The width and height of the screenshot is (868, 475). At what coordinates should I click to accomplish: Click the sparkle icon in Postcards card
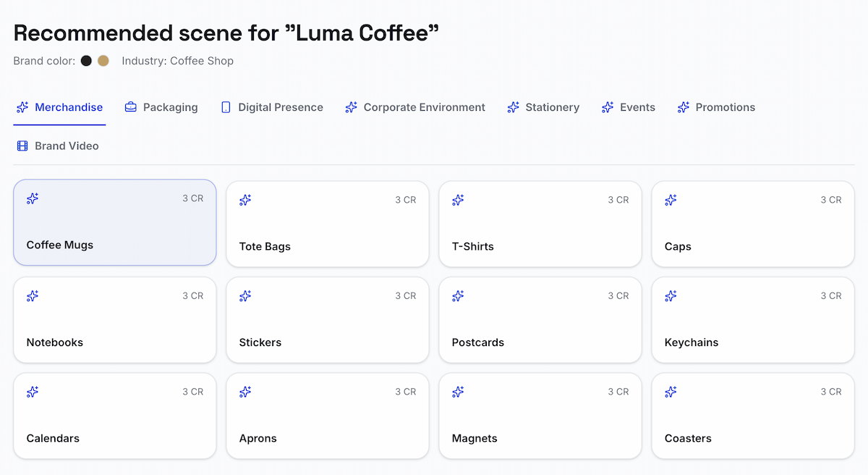click(x=458, y=295)
